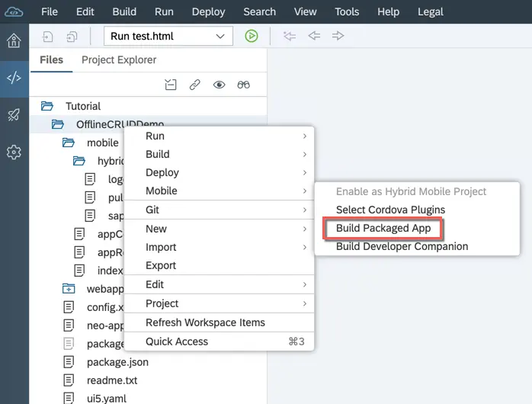Expand the Run context submenu

click(x=220, y=136)
